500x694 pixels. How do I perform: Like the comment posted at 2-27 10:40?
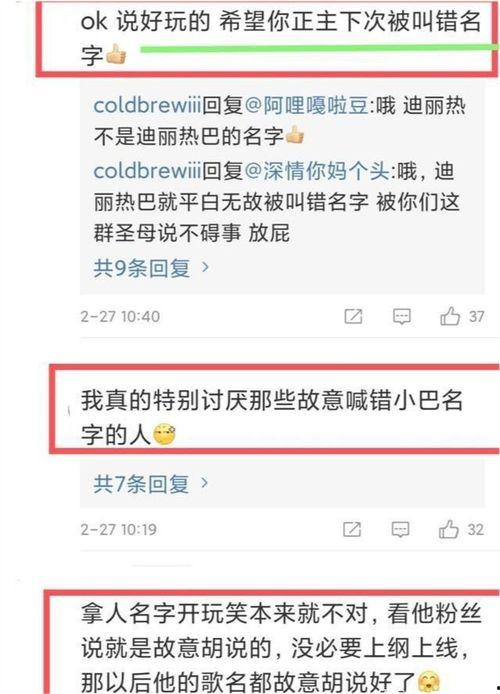450,316
